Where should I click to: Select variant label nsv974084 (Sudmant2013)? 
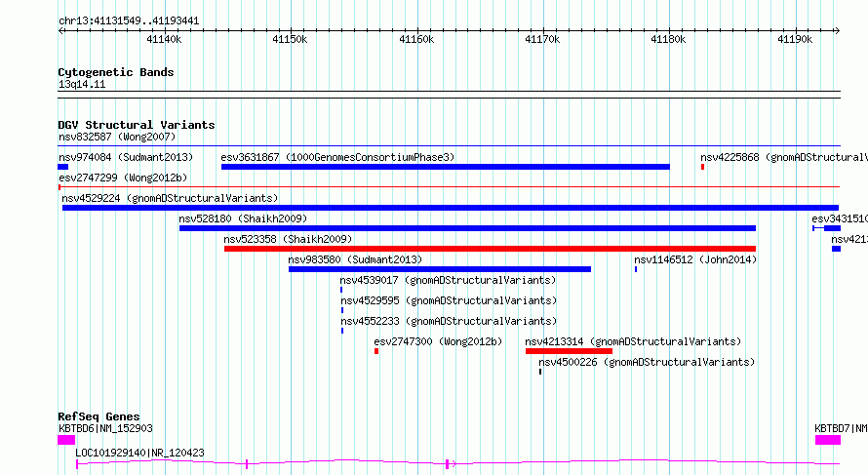pyautogui.click(x=126, y=157)
